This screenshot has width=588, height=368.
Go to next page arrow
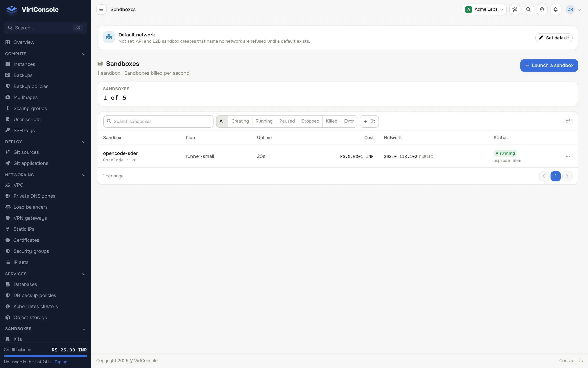pyautogui.click(x=567, y=176)
